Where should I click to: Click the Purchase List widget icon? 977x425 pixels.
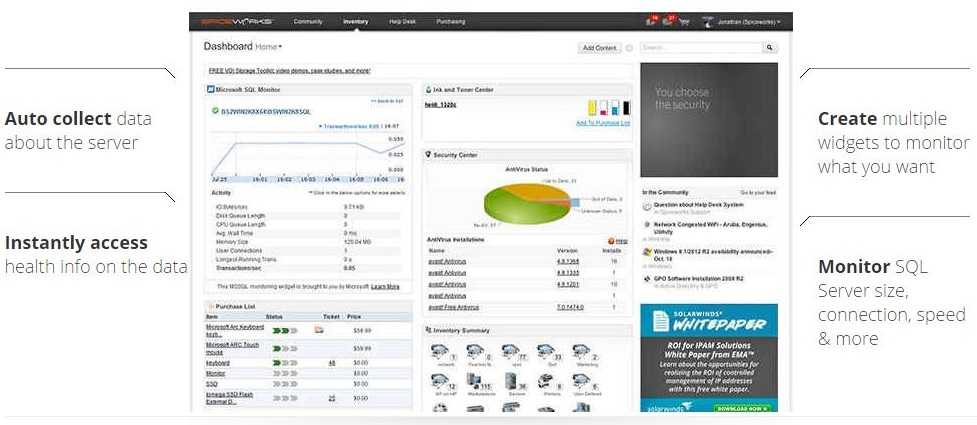pyautogui.click(x=211, y=307)
